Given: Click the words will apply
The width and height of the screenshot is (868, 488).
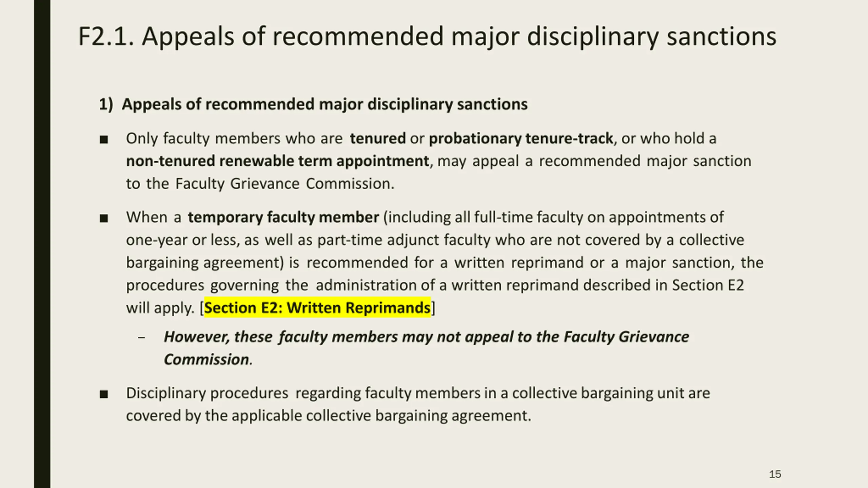Looking at the screenshot, I should [160, 308].
